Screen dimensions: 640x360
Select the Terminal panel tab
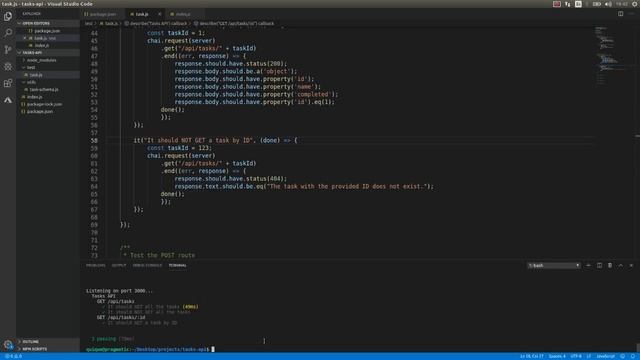tap(178, 265)
